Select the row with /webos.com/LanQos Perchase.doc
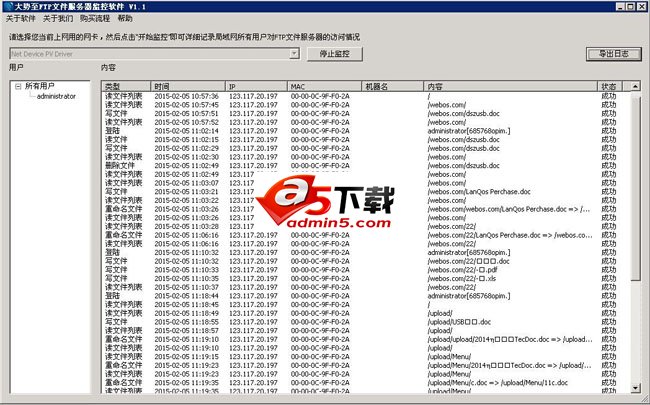This screenshot has height=405, width=650. [366, 192]
